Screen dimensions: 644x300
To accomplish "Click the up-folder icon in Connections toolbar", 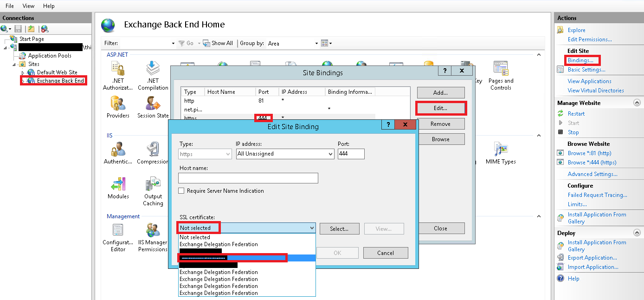I will [31, 29].
